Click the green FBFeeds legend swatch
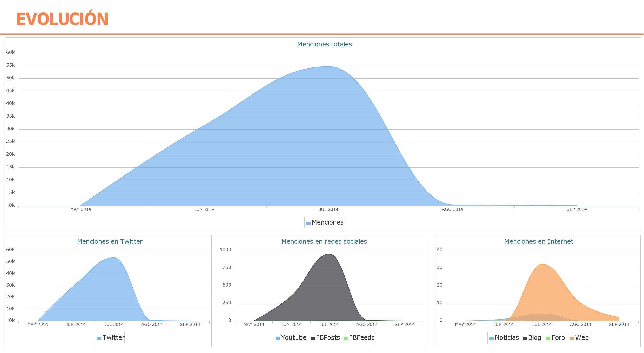 pos(346,338)
